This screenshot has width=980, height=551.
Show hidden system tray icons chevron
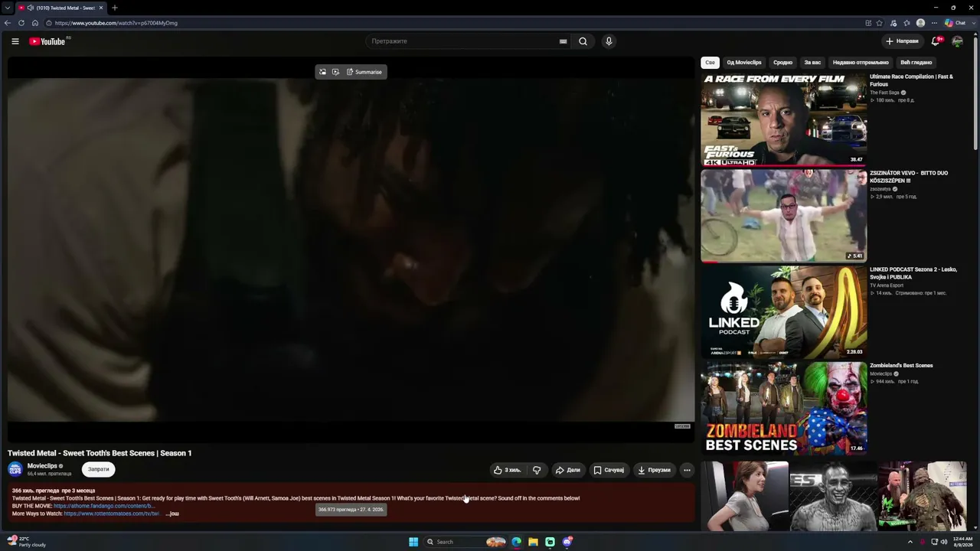[x=911, y=542]
